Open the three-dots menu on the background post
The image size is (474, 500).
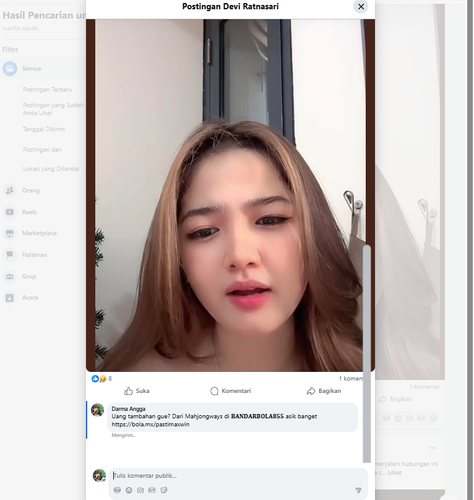[433, 448]
